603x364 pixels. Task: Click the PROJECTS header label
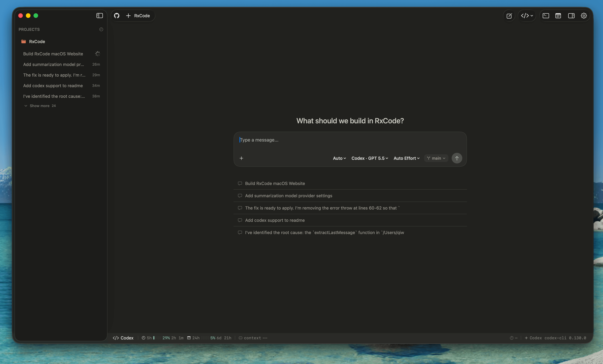point(29,29)
